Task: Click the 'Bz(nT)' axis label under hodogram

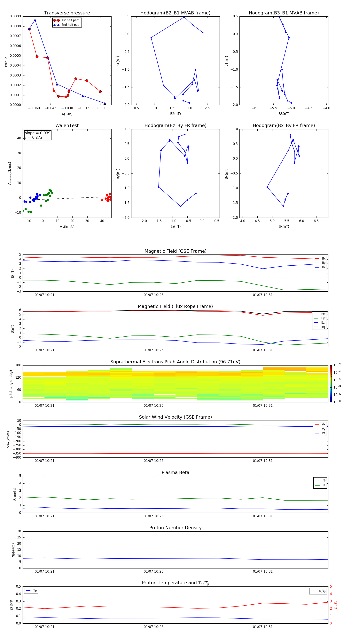Action: 175,227
